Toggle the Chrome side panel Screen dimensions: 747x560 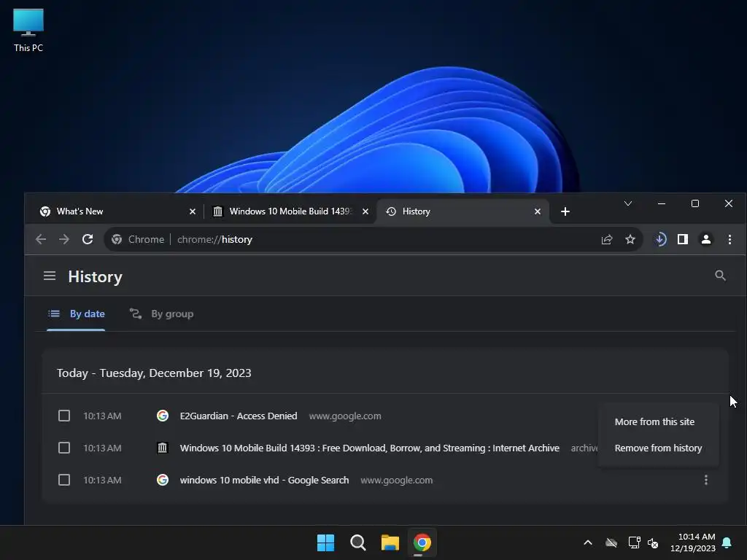(683, 239)
